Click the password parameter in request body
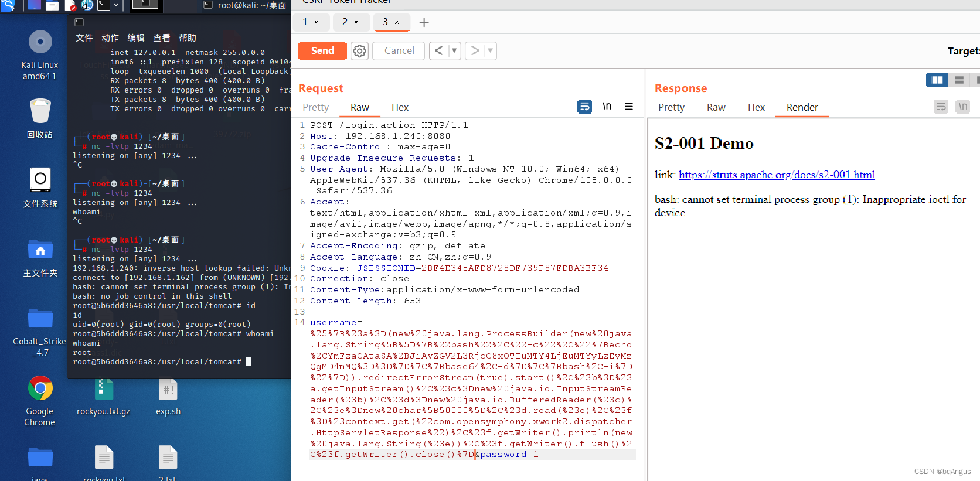The width and height of the screenshot is (980, 481). click(509, 455)
